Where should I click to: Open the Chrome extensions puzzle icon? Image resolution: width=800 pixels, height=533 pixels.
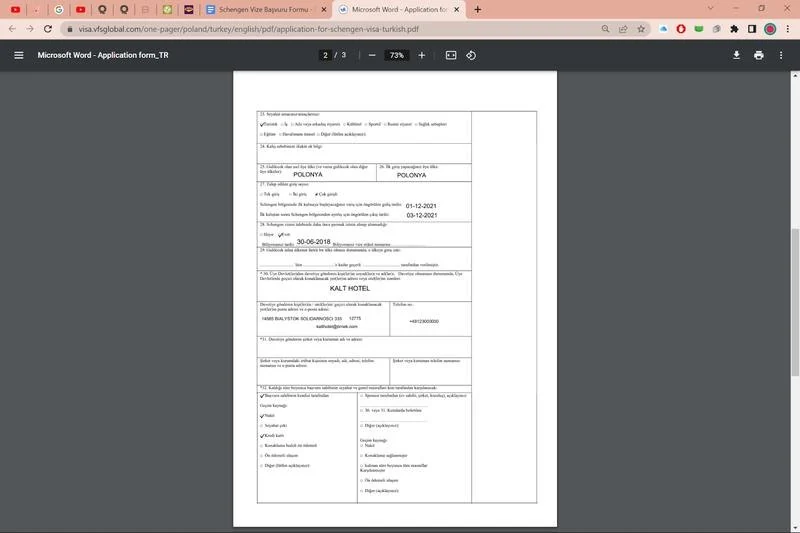(734, 29)
